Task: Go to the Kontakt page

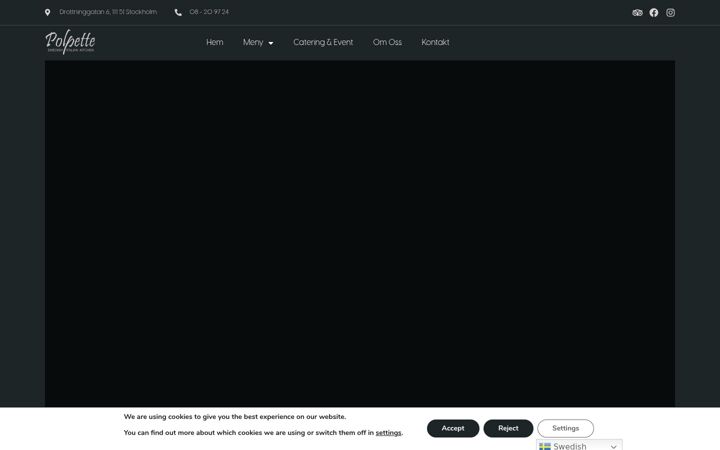Action: 435,42
